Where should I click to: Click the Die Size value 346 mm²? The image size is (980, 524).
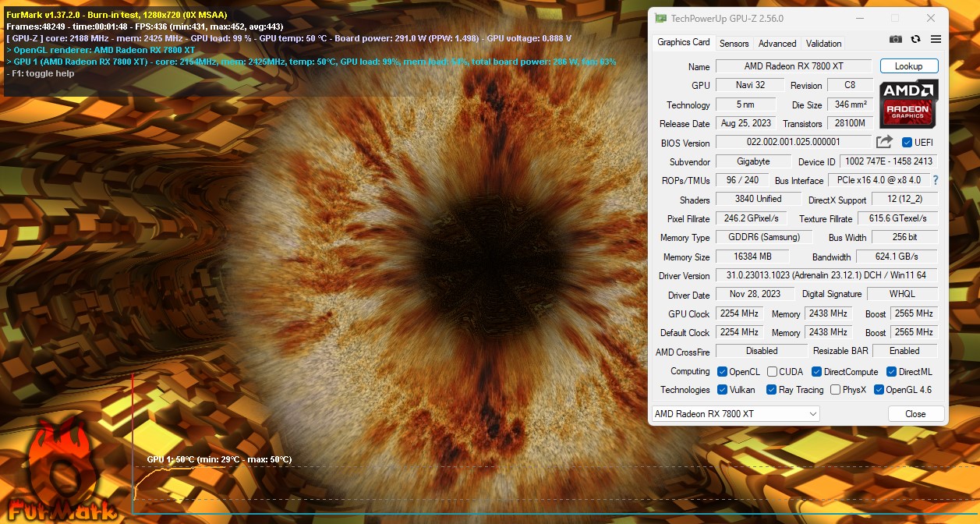850,104
